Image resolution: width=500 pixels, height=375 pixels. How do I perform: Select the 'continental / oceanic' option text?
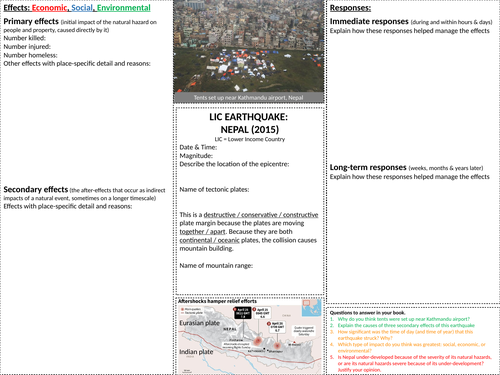[x=209, y=240]
